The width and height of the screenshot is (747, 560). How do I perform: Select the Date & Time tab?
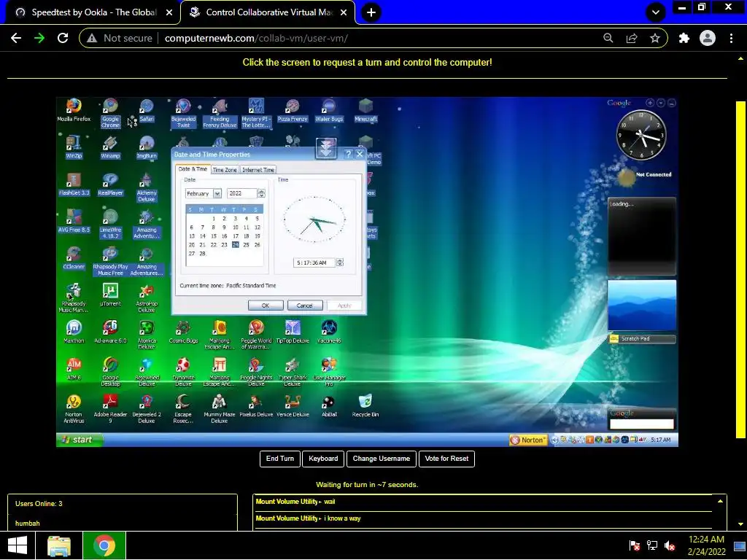(193, 169)
